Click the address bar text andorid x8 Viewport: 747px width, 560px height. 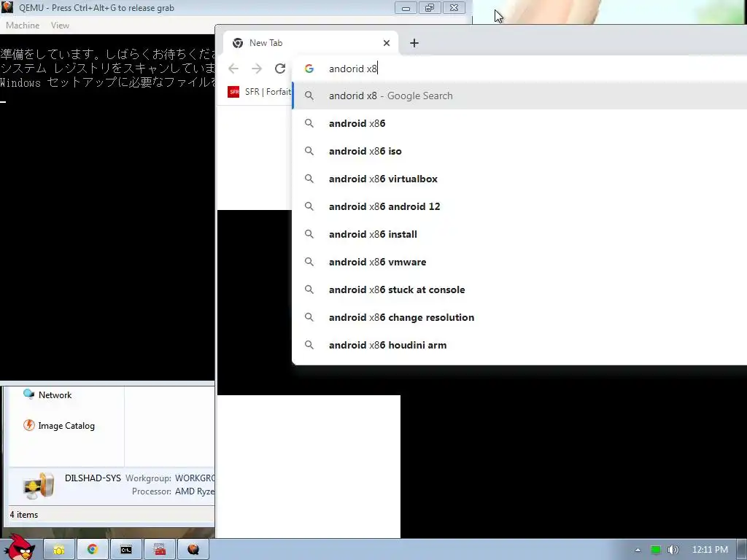pyautogui.click(x=353, y=69)
